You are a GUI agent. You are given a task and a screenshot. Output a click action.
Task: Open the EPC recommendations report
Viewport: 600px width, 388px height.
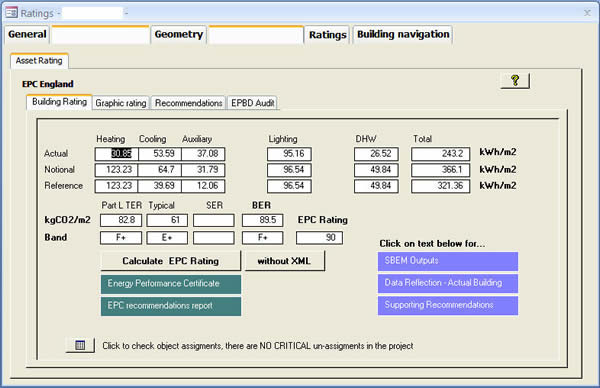171,306
